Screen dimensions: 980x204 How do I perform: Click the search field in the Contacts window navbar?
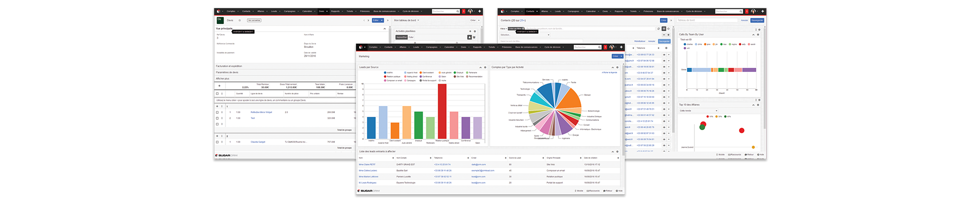(x=729, y=11)
